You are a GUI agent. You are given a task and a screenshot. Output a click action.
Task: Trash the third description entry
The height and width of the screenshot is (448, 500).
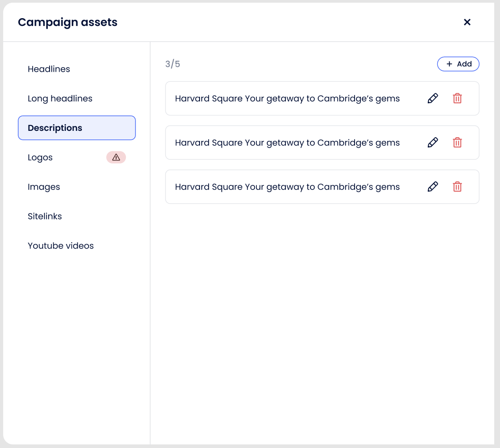[457, 187]
